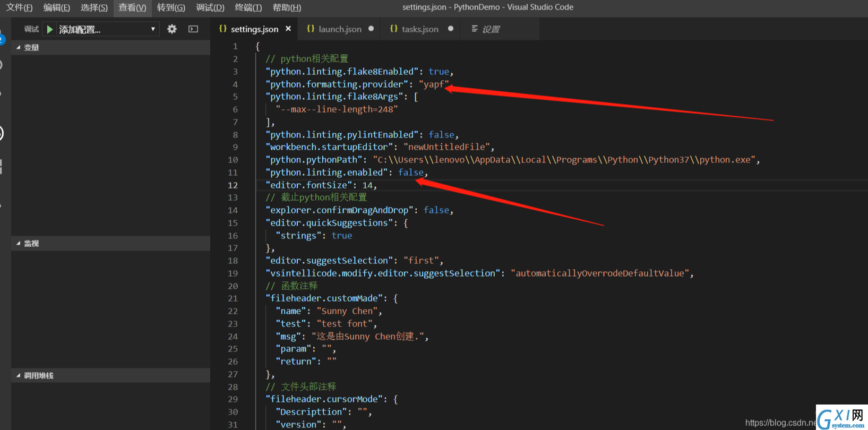
Task: Click the // python相关配置 comment
Action: click(307, 59)
